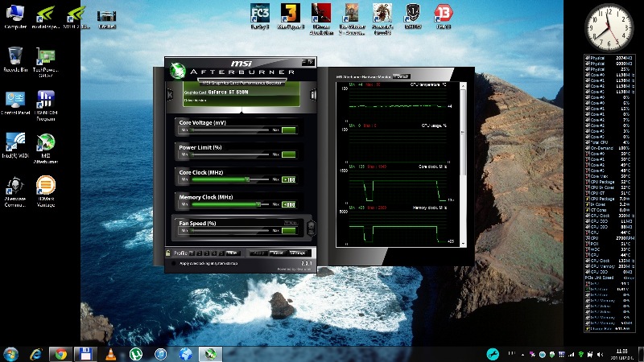Screen dimensions: 644x362
Task: Open the Computer desktop icon
Action: [x=15, y=17]
